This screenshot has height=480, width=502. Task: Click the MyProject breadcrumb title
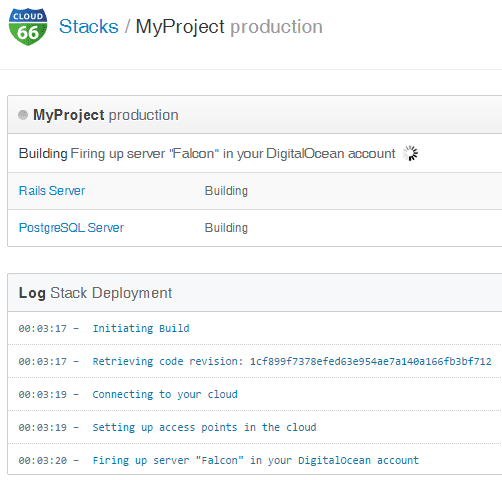click(x=180, y=27)
